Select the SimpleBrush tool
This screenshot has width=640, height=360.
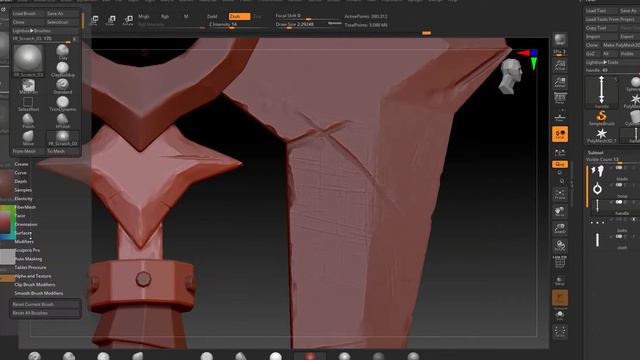601,118
